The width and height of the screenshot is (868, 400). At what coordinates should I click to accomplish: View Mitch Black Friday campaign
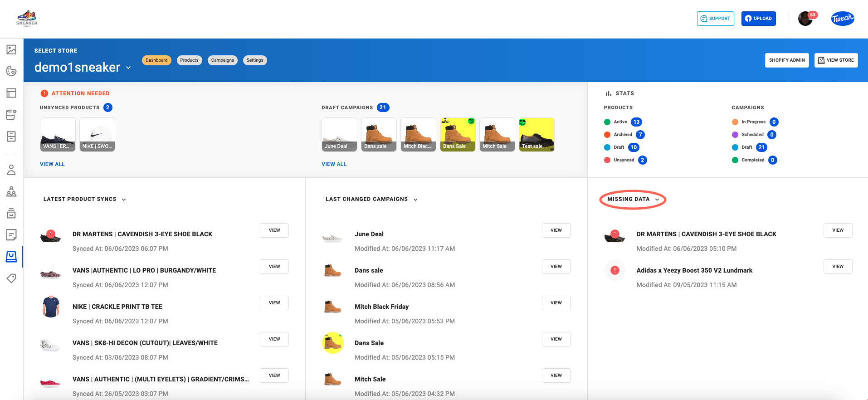556,303
